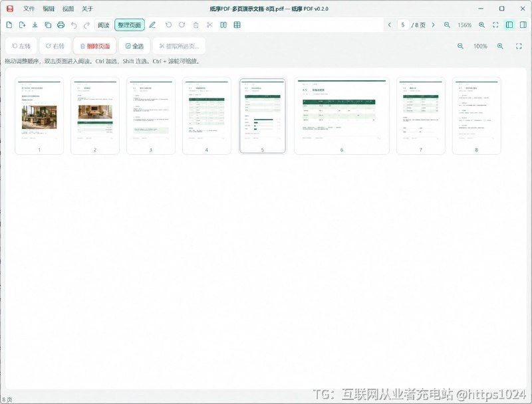
Task: Zoom in thumbnails with second-row magnifier plus
Action: 500,46
